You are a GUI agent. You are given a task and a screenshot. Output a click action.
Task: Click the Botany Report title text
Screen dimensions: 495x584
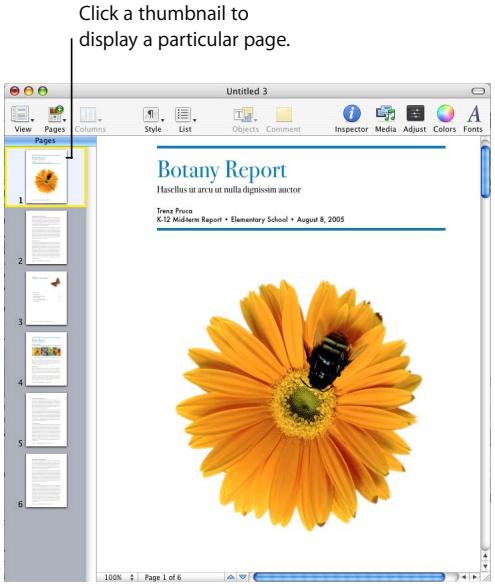pyautogui.click(x=222, y=170)
